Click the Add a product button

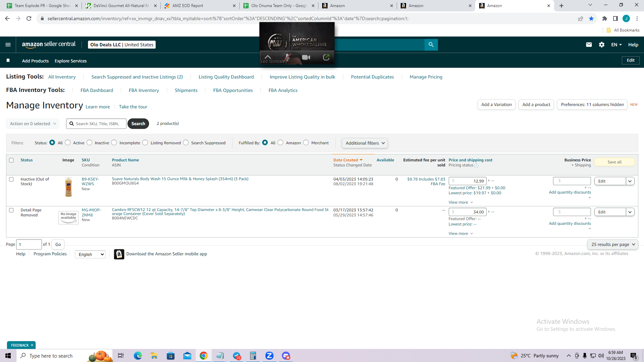click(x=536, y=104)
